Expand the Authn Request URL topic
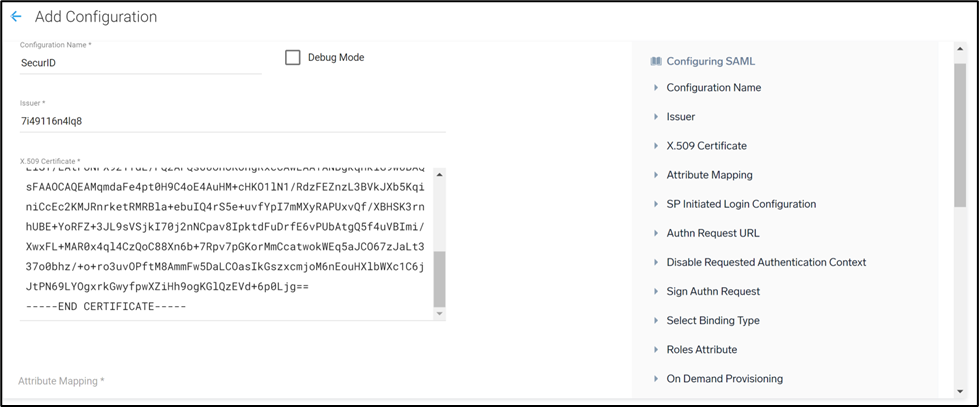The height and width of the screenshot is (407, 979). (712, 233)
